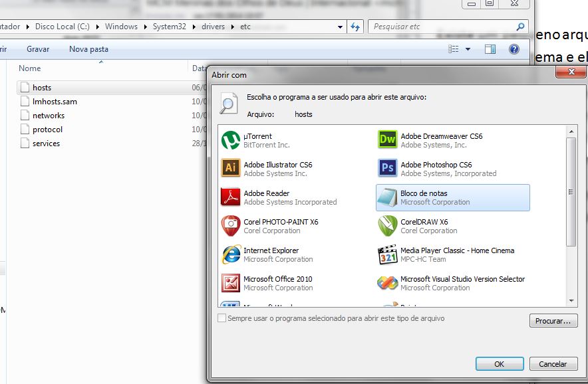This screenshot has height=384, width=588.
Task: Click the services file icon
Action: [25, 143]
